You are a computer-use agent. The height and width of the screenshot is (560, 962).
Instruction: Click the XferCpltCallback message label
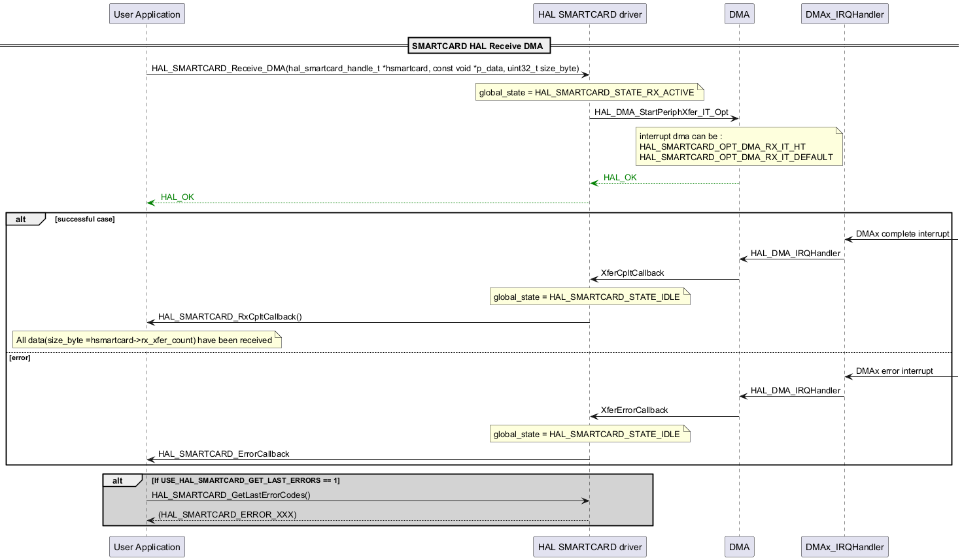(632, 273)
